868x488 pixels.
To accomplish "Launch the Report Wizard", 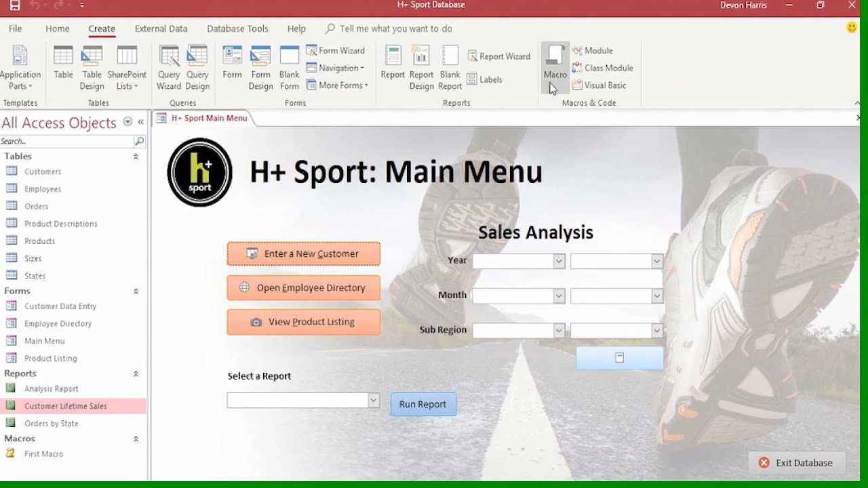I will tap(498, 56).
